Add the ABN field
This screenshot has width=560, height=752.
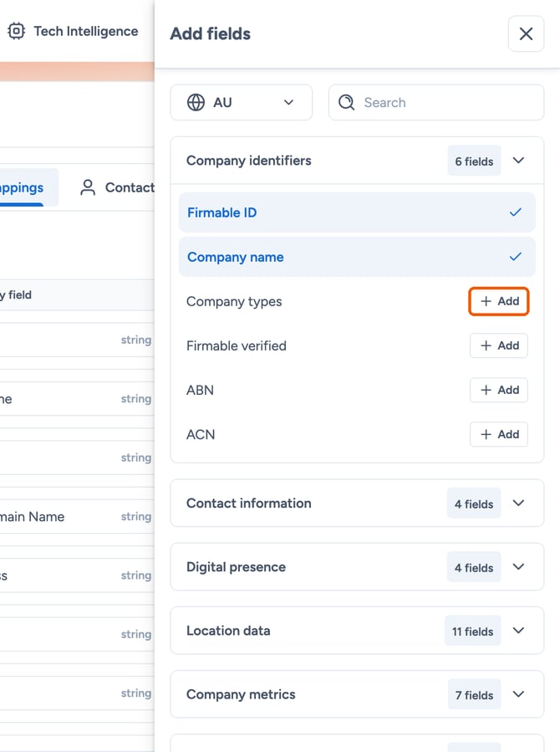(x=499, y=390)
